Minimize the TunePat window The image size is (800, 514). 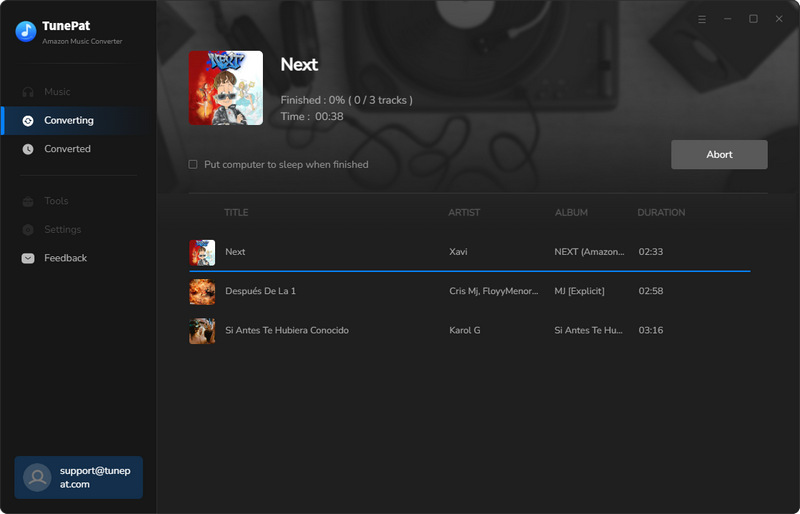[x=728, y=19]
